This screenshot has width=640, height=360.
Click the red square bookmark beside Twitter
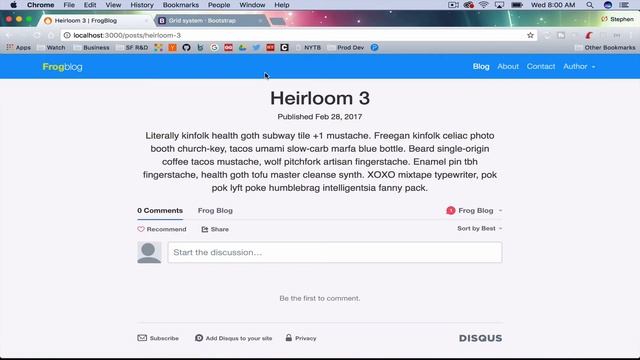pos(270,47)
